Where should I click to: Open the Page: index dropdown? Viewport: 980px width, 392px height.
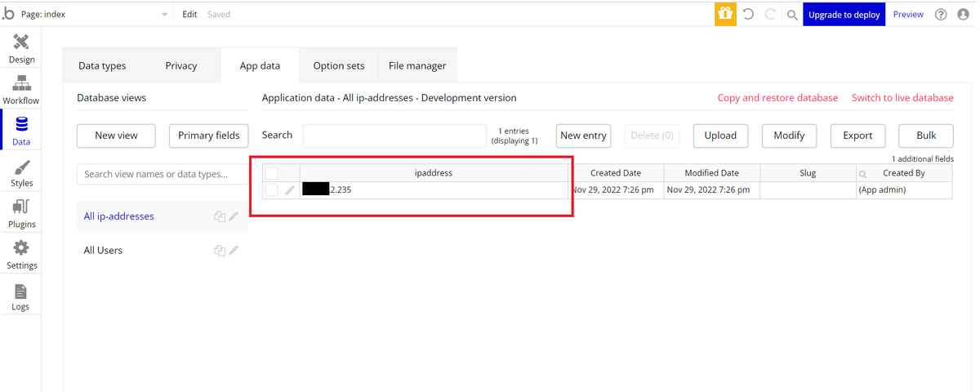95,14
